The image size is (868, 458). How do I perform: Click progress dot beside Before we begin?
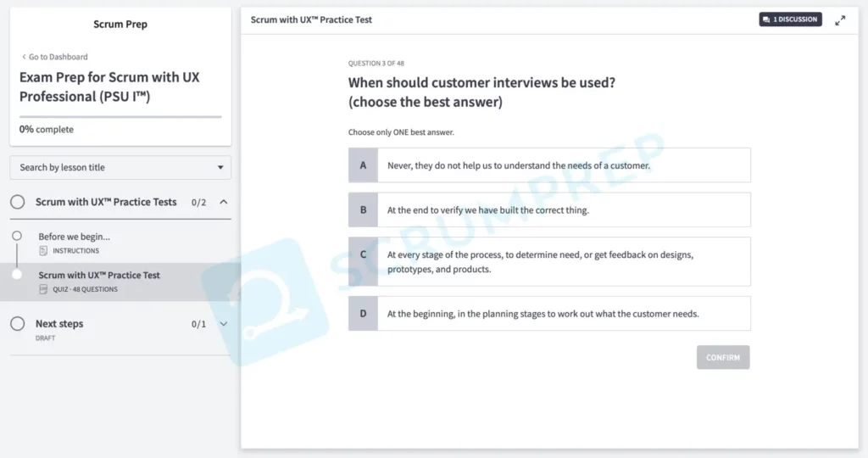tap(17, 236)
